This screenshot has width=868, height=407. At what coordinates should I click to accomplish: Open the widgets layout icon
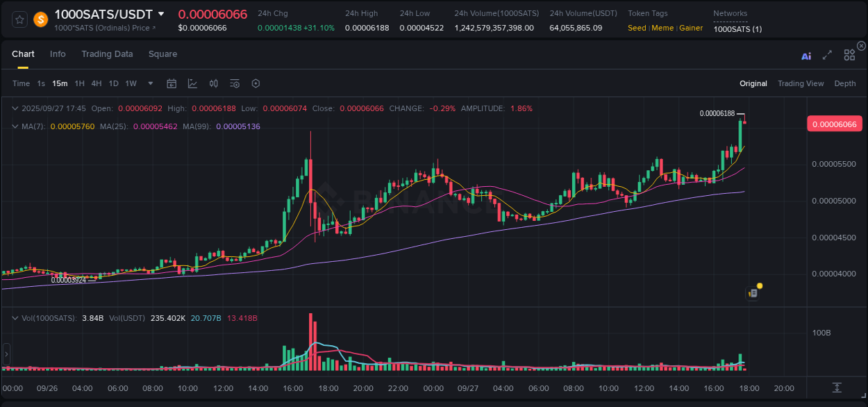[849, 55]
